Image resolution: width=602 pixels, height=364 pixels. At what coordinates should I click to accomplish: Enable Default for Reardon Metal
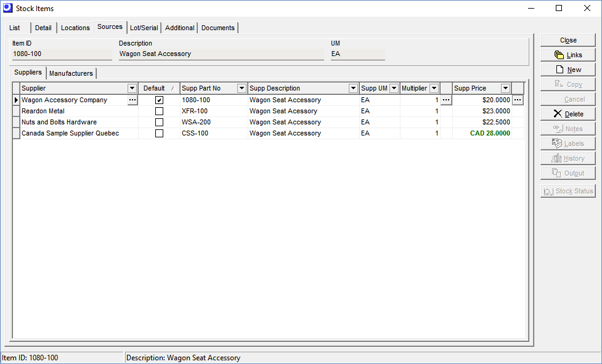point(158,111)
